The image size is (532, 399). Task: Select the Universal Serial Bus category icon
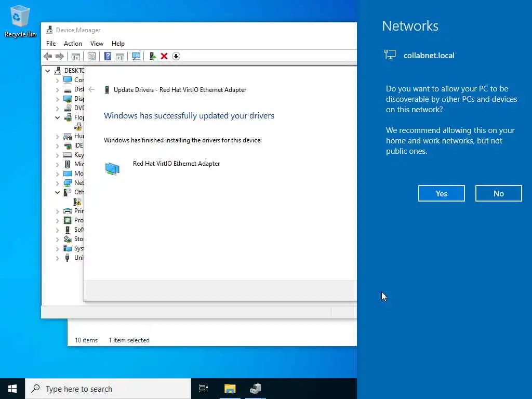coord(68,258)
